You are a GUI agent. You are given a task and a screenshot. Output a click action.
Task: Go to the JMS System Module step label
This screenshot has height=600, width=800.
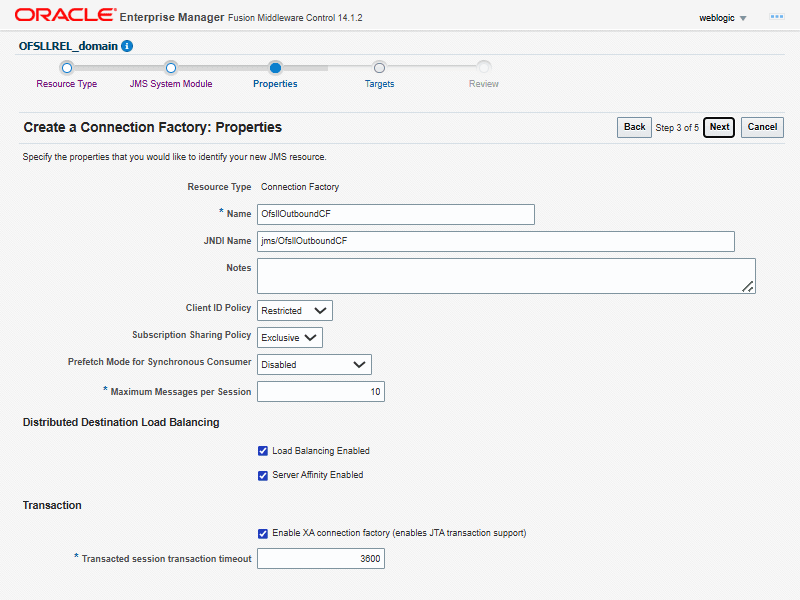[x=171, y=84]
